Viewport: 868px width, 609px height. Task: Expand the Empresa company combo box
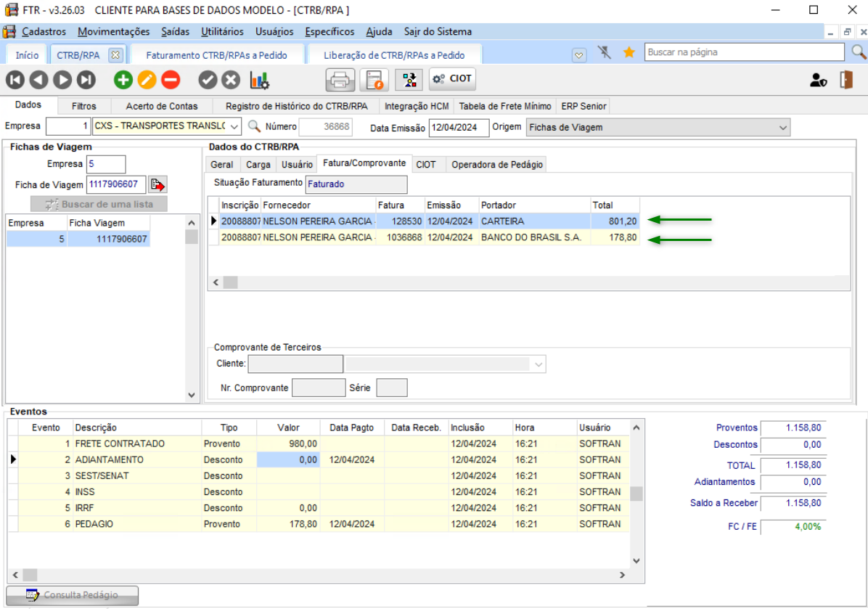pos(234,126)
